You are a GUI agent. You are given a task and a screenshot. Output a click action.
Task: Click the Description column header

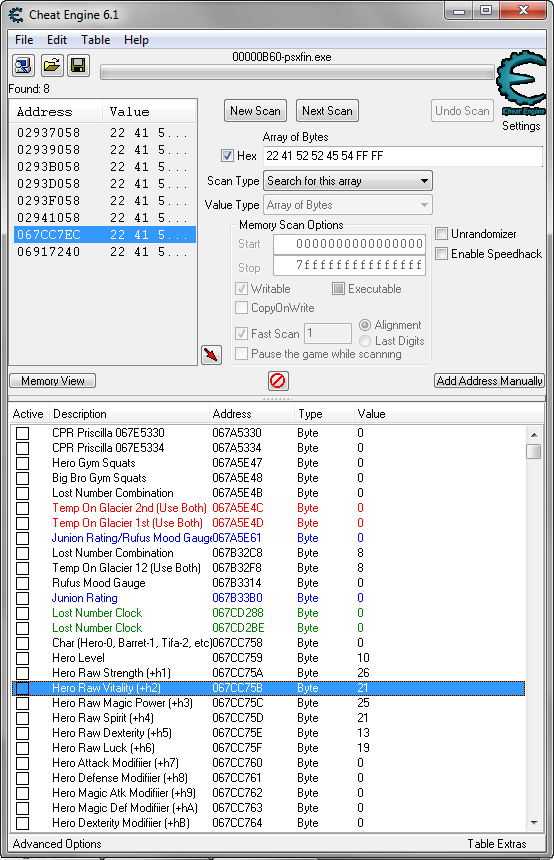coord(129,414)
